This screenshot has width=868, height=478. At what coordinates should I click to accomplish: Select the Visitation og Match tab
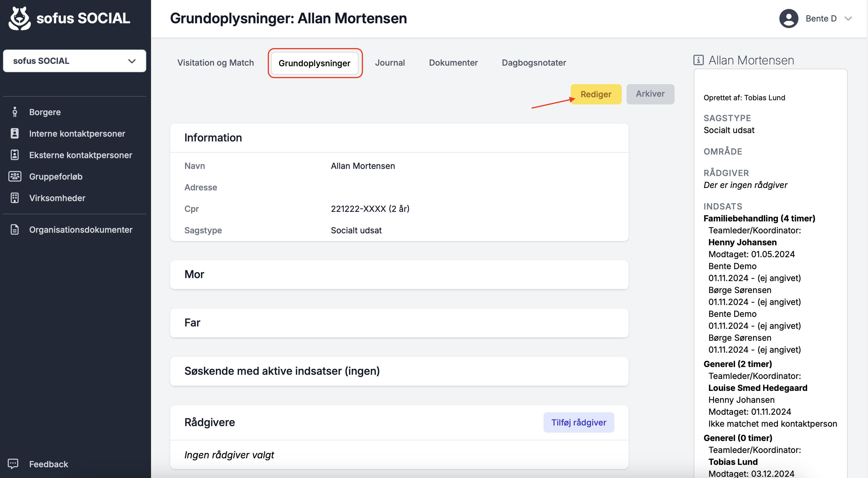[216, 63]
